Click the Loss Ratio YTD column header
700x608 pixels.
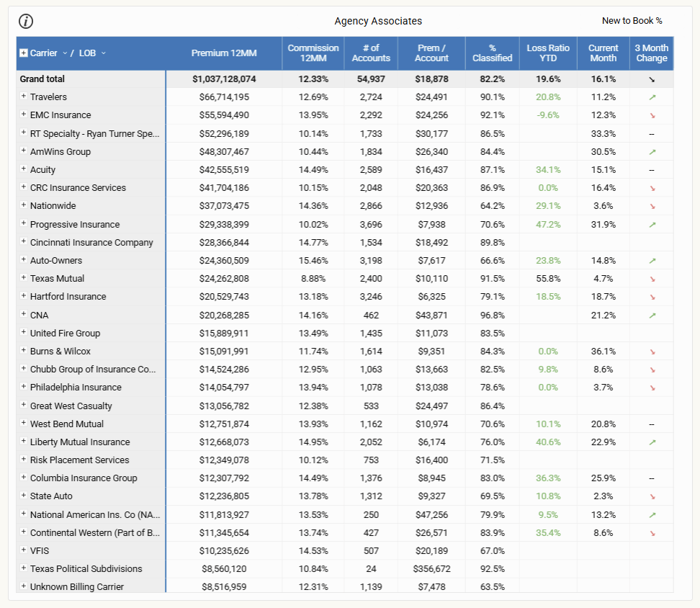click(x=548, y=53)
